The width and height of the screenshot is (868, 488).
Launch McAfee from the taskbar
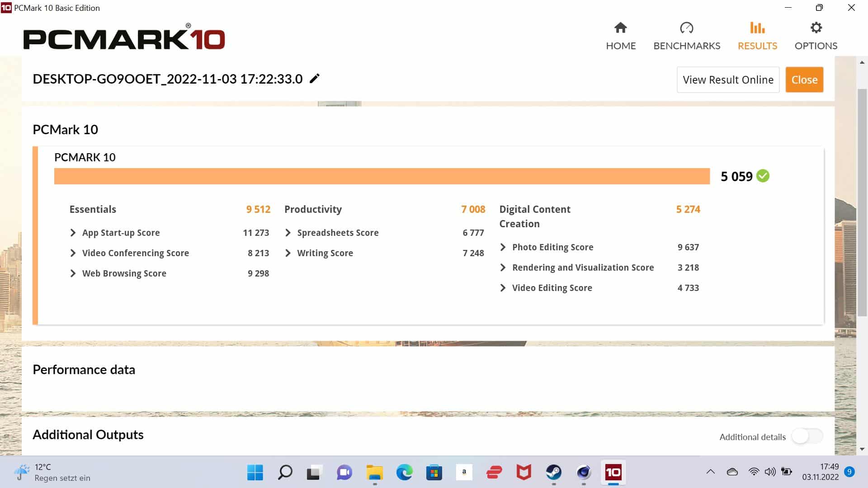(x=524, y=473)
